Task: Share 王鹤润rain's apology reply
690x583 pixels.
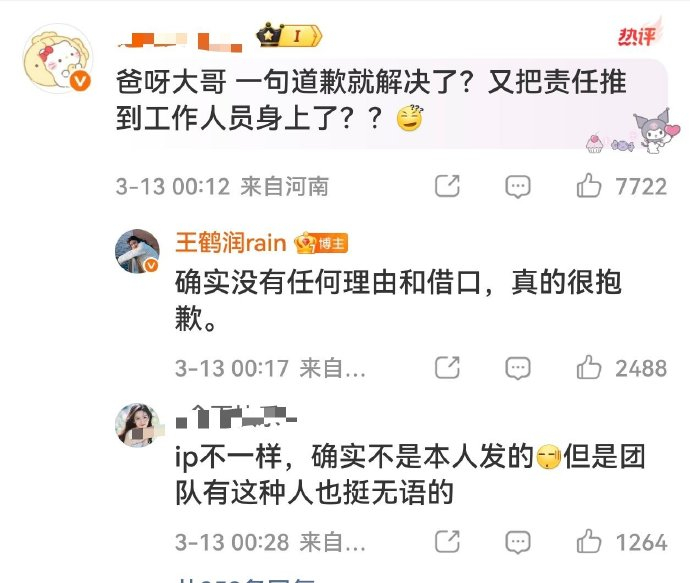Action: [447, 368]
